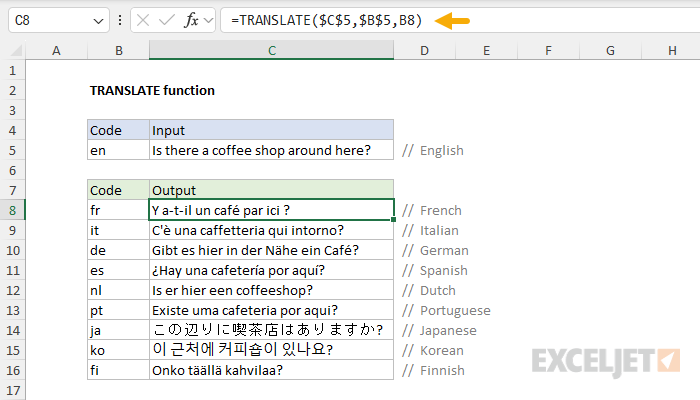Click the three-dot formula bar handle

point(120,20)
